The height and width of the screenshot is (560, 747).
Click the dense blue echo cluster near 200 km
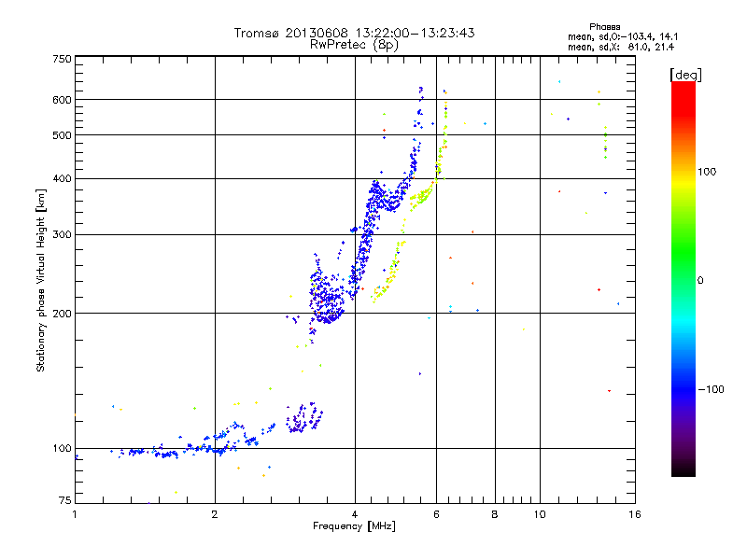(327, 298)
